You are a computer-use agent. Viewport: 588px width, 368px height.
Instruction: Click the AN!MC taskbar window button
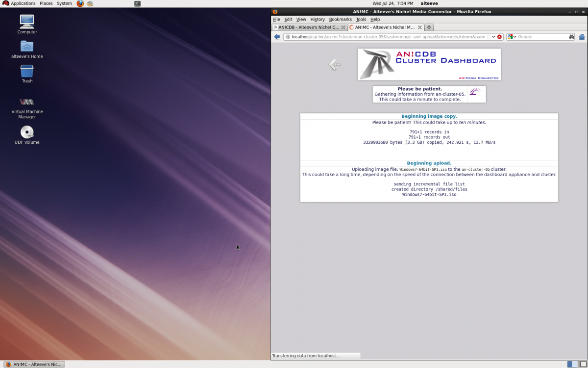coord(34,364)
